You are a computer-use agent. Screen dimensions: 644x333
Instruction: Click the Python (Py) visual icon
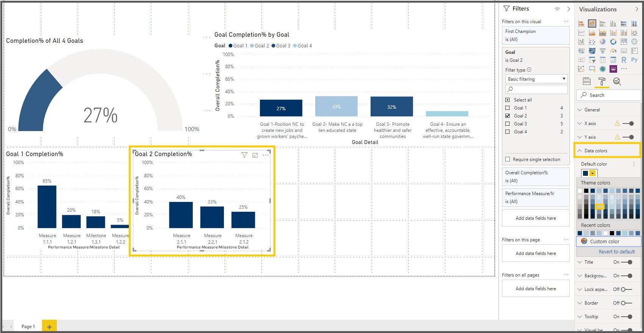tap(635, 59)
